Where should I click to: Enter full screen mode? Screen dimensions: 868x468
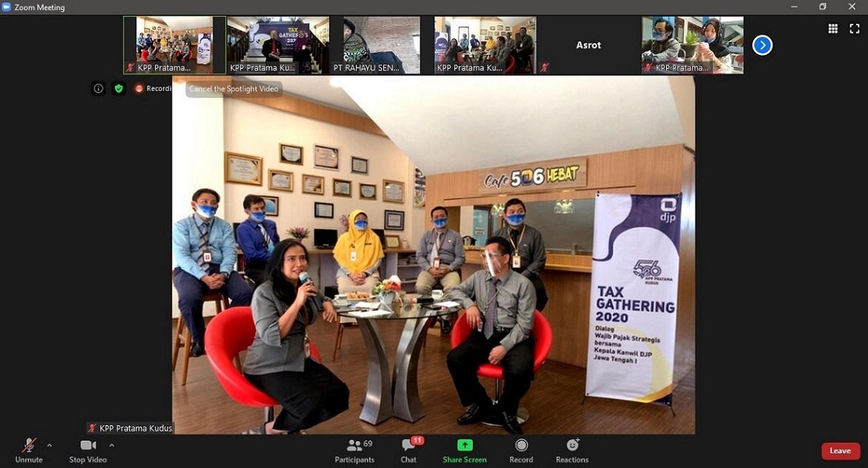point(854,29)
